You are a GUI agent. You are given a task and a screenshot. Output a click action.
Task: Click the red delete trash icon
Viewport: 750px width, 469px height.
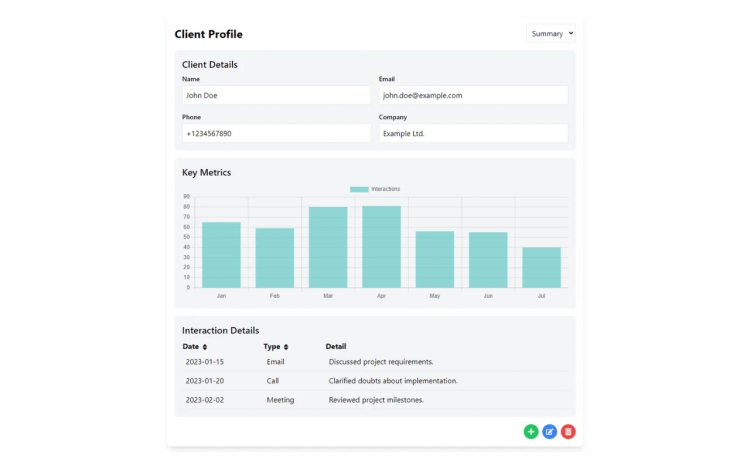(568, 432)
